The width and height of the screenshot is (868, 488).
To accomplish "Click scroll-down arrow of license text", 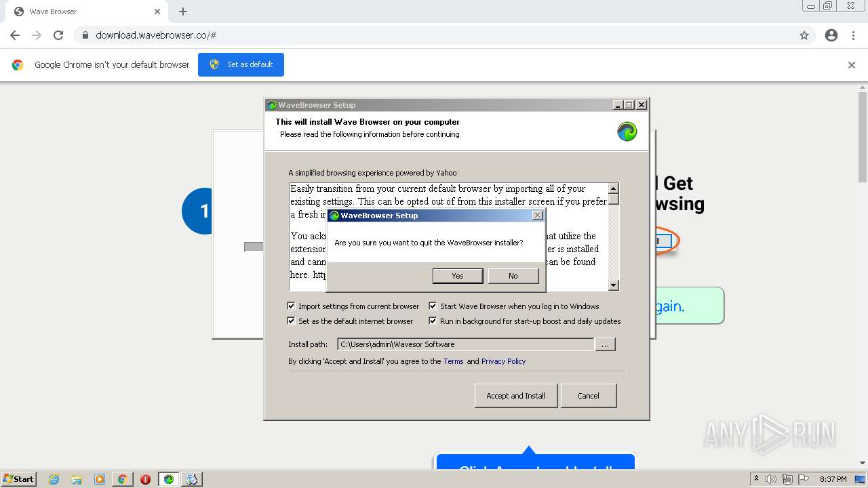I will (x=614, y=285).
